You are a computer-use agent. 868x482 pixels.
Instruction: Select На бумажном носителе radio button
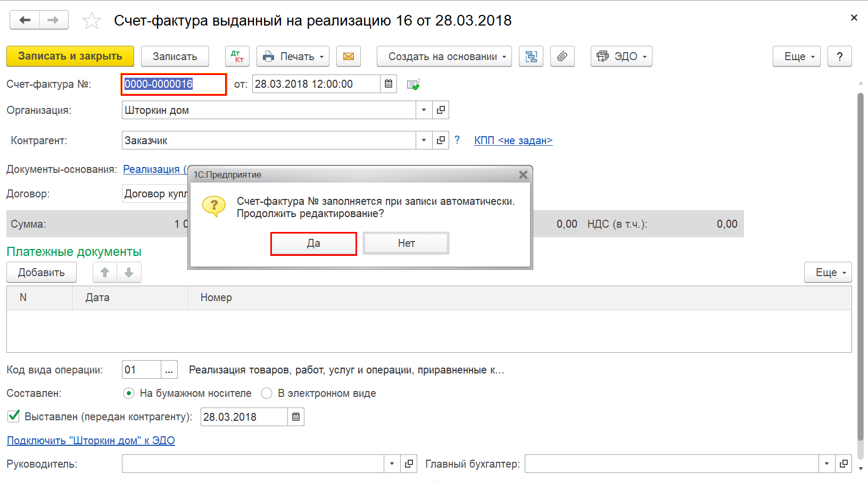coord(129,393)
